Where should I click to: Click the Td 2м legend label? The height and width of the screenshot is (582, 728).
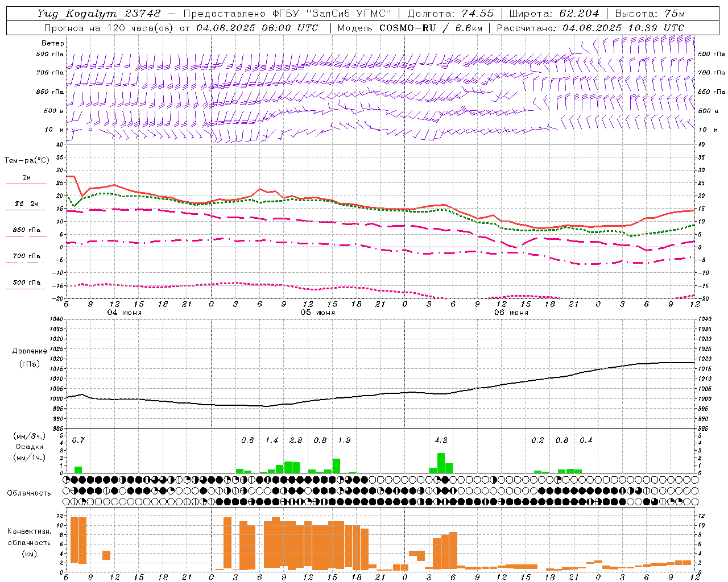27,203
